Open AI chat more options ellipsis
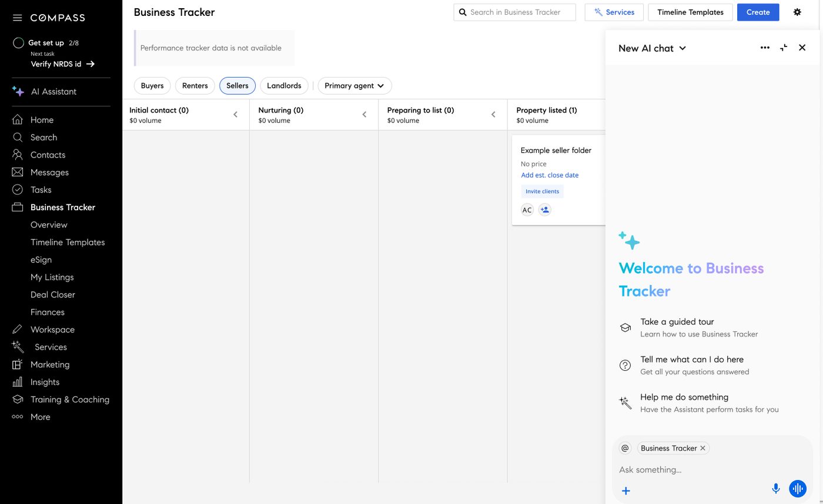The image size is (823, 504). (765, 48)
